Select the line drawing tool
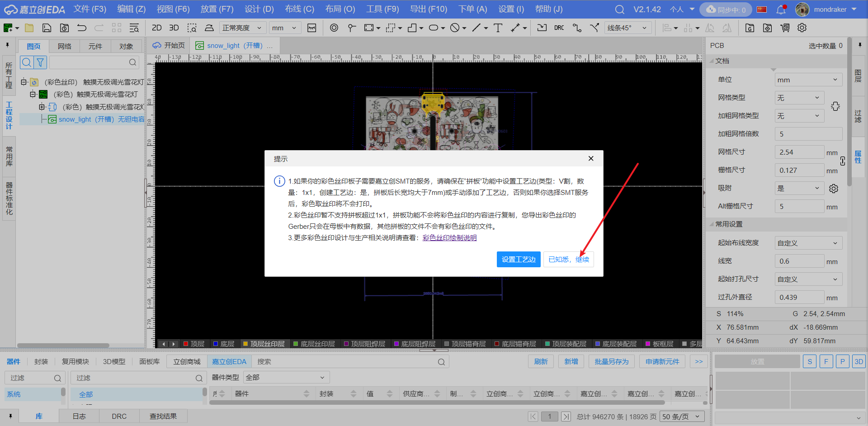Image resolution: width=868 pixels, height=426 pixels. coord(476,28)
